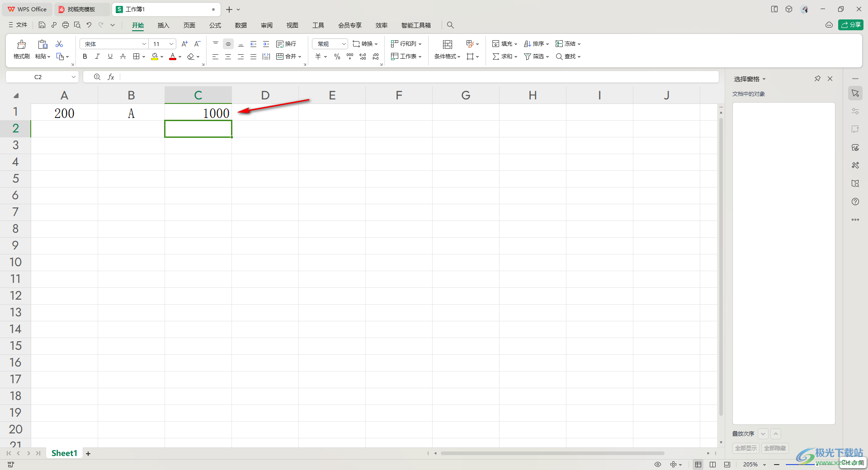Image resolution: width=868 pixels, height=470 pixels.
Task: Open the Data (数据) tab
Action: (241, 25)
